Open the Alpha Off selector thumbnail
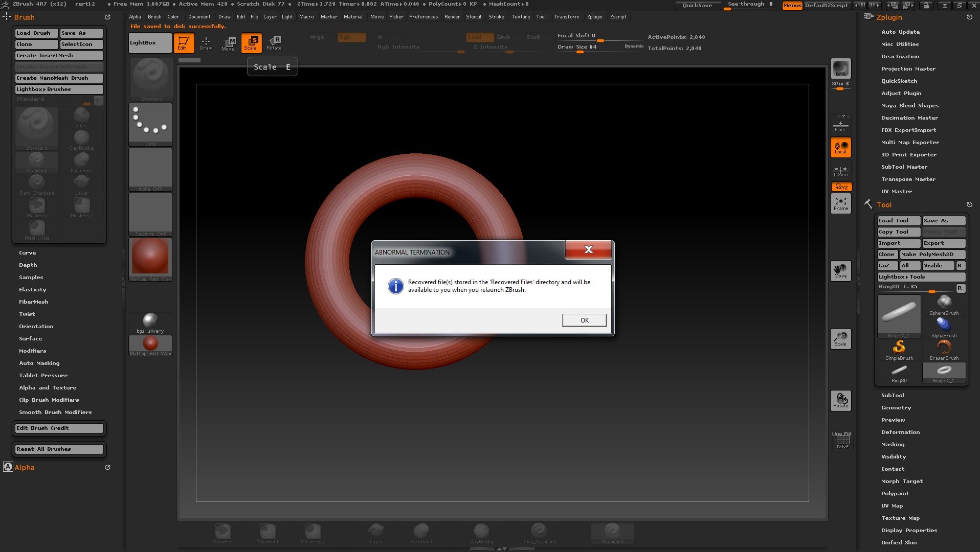 (150, 170)
